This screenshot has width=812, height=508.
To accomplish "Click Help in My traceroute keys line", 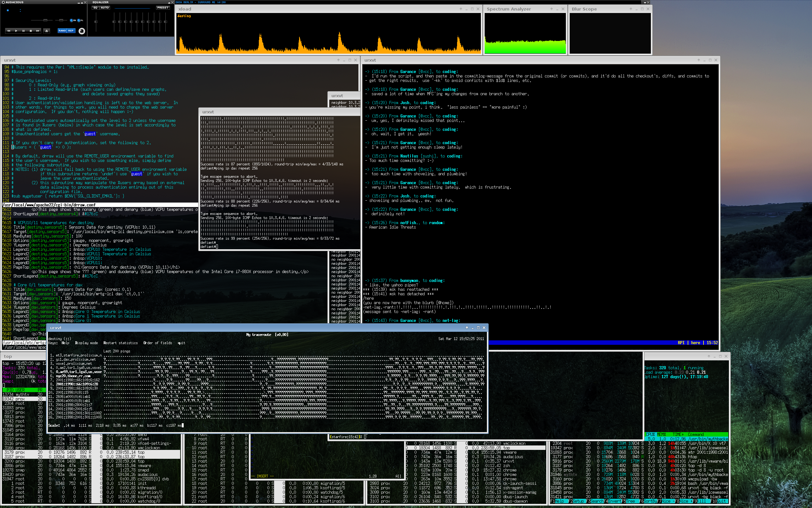I will click(65, 343).
